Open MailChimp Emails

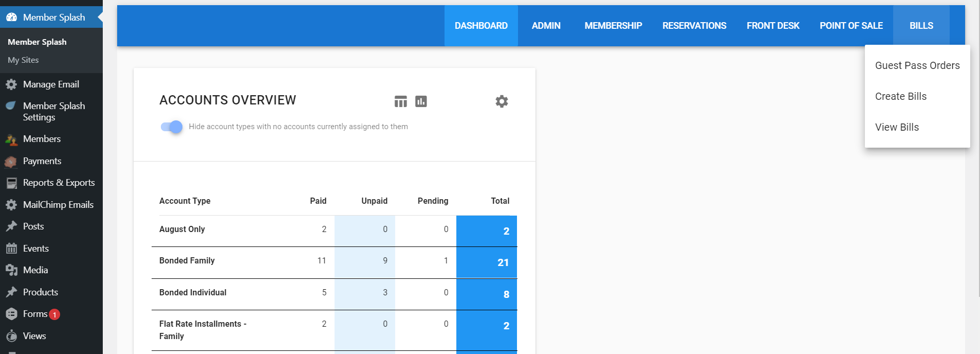58,205
